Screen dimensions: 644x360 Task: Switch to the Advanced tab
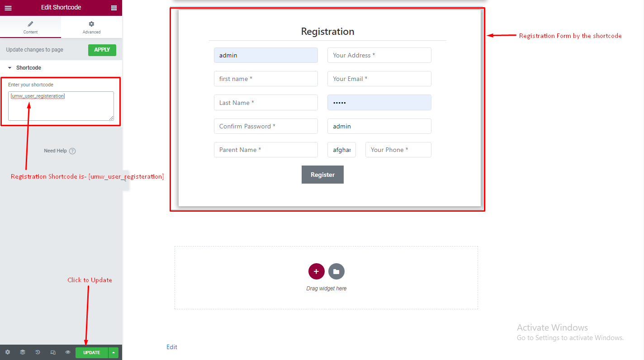[x=91, y=27]
